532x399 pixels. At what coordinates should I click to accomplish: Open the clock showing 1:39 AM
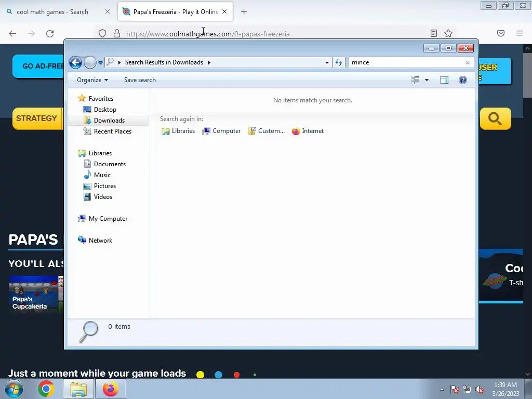tap(506, 389)
